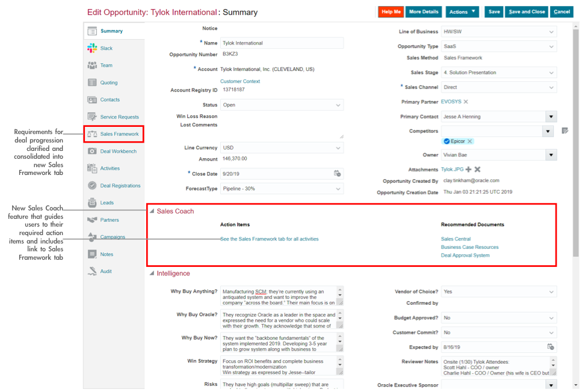Open the Customer Commit dropdown
The width and height of the screenshot is (582, 392).
pos(551,332)
